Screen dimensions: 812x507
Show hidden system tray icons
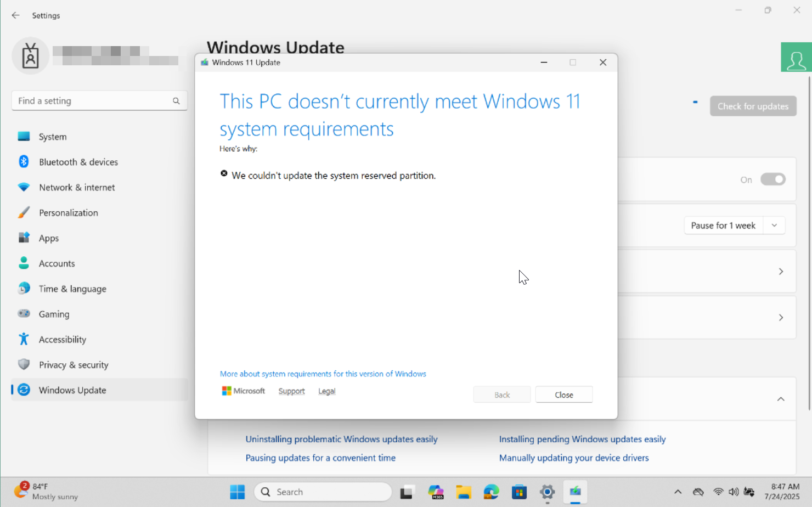click(678, 492)
